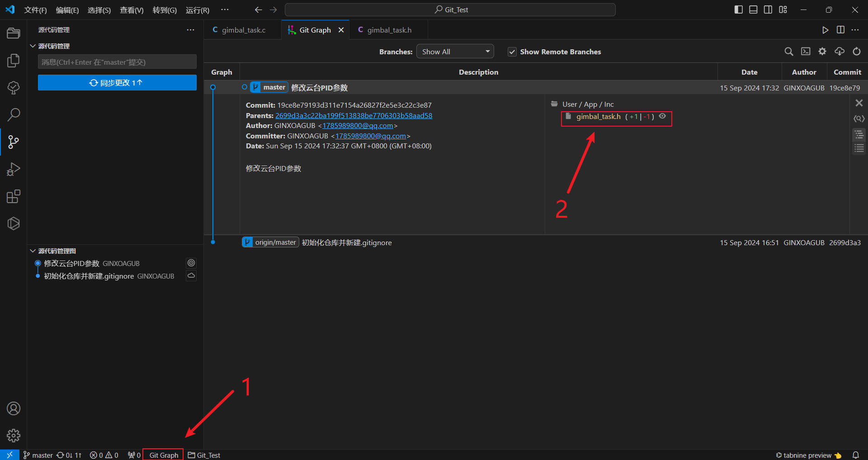Toggle the primary side bar layout

click(738, 9)
